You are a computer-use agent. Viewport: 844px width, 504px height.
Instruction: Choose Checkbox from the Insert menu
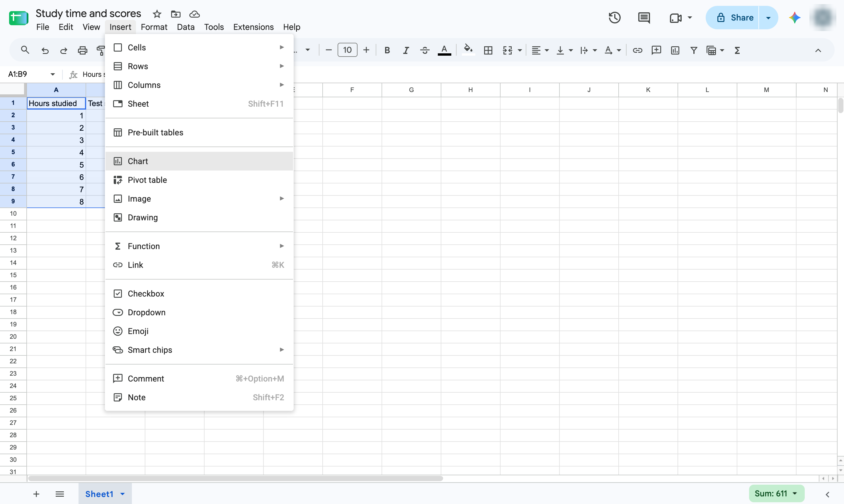(x=199, y=294)
